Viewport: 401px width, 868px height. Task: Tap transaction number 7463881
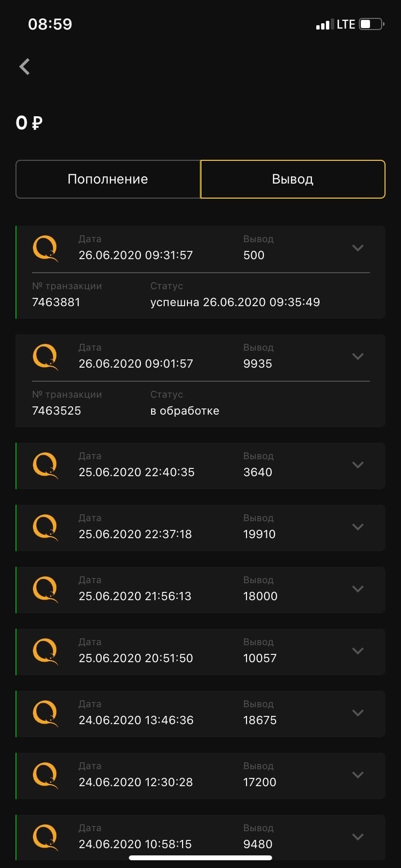pos(56,302)
